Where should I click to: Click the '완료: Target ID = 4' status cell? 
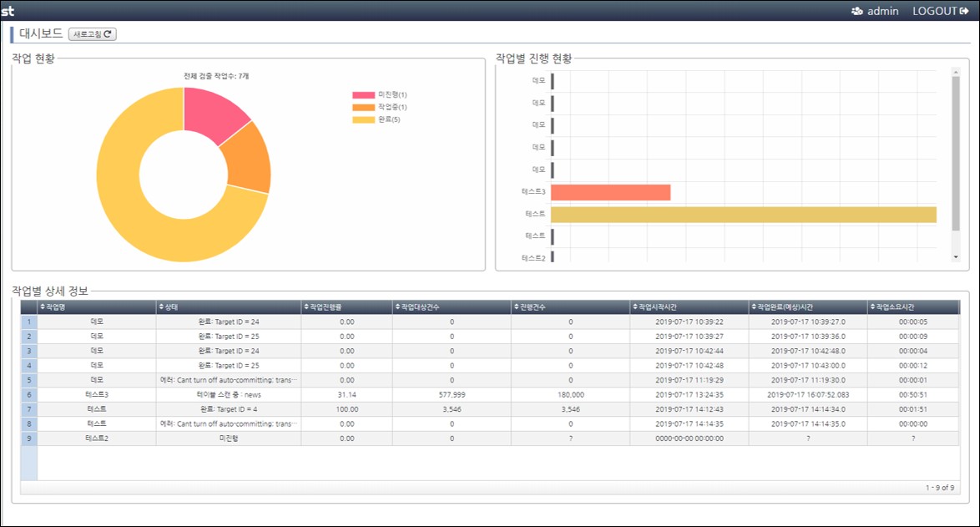tap(229, 409)
